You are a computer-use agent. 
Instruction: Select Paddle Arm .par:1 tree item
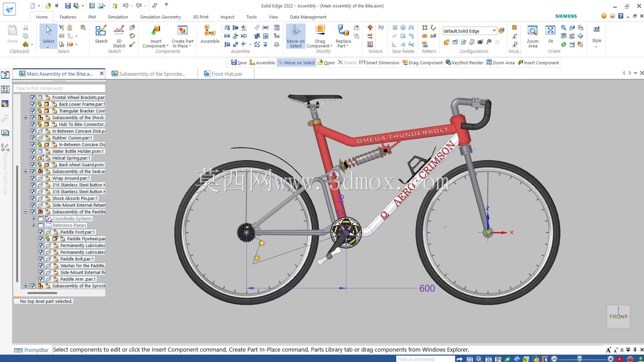[x=78, y=279]
